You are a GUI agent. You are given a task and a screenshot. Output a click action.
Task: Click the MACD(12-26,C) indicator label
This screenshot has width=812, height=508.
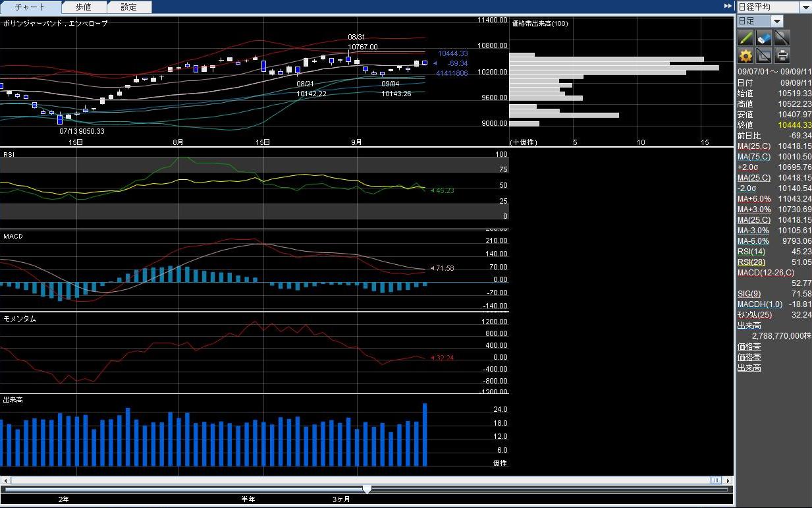click(x=766, y=272)
